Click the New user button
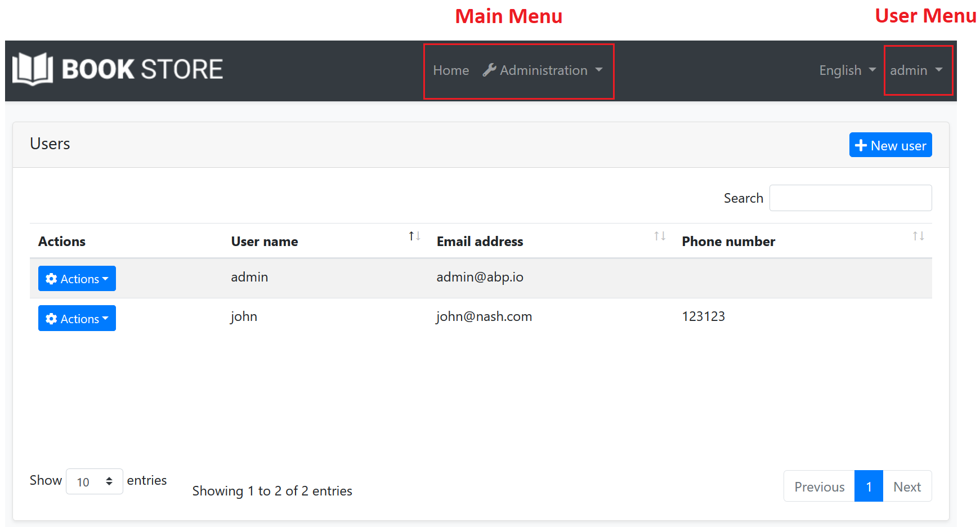This screenshot has height=527, width=980. coord(890,145)
